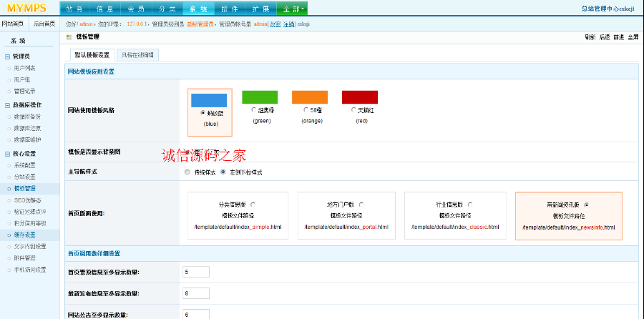The height and width of the screenshot is (319, 644).
Task: Click the blue color swatch
Action: click(x=209, y=101)
